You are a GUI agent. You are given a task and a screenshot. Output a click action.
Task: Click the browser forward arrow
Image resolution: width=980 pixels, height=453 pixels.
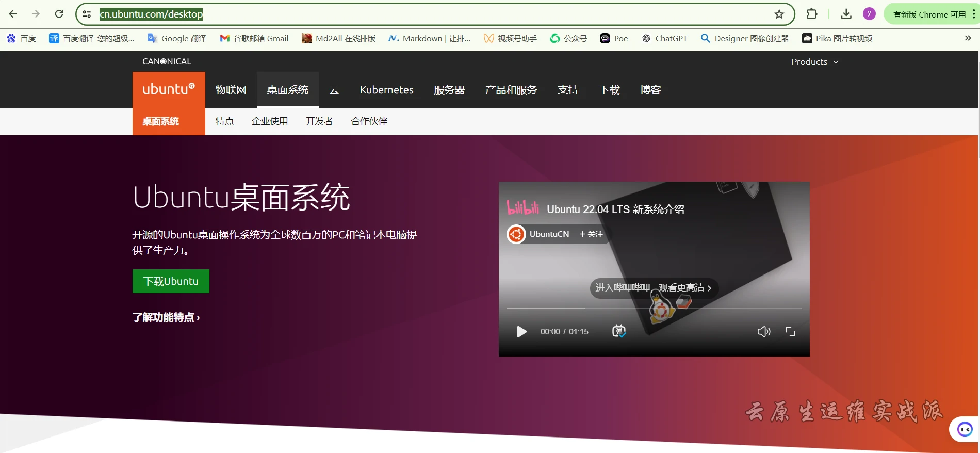coord(36,14)
